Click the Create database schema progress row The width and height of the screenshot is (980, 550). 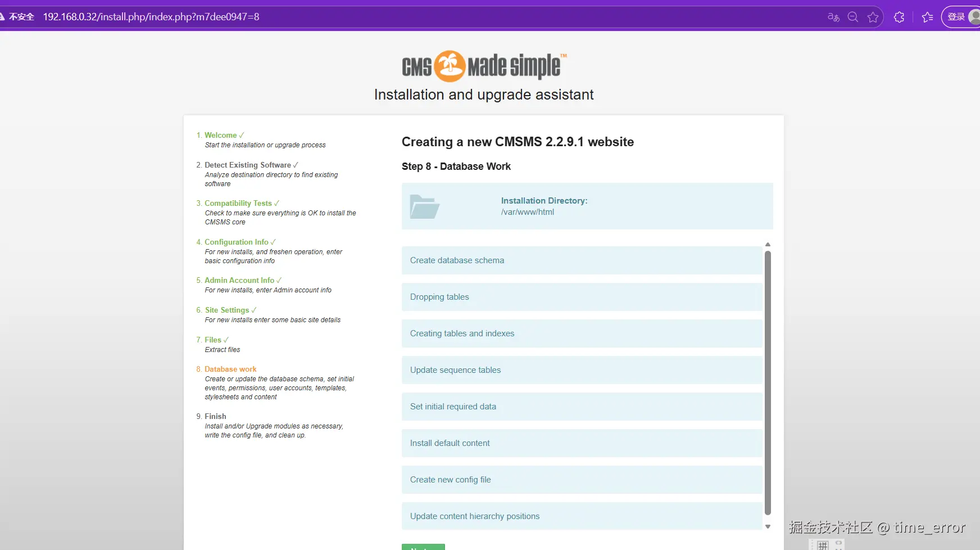coord(582,260)
